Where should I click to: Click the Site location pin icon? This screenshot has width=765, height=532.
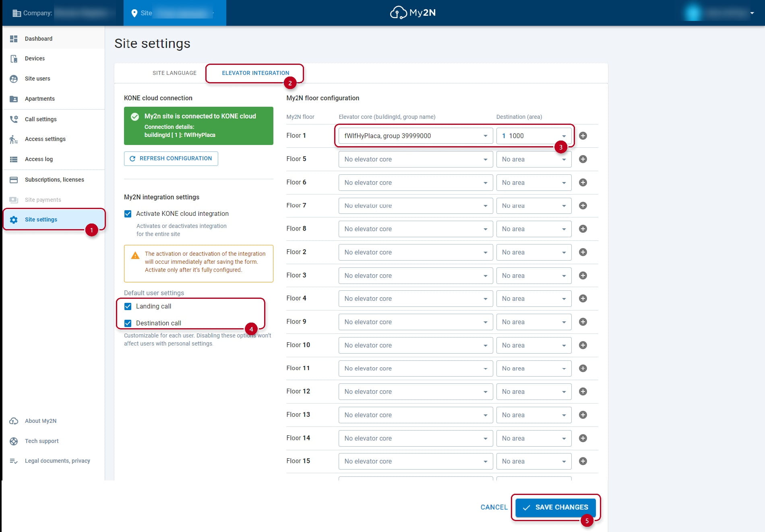coord(134,13)
